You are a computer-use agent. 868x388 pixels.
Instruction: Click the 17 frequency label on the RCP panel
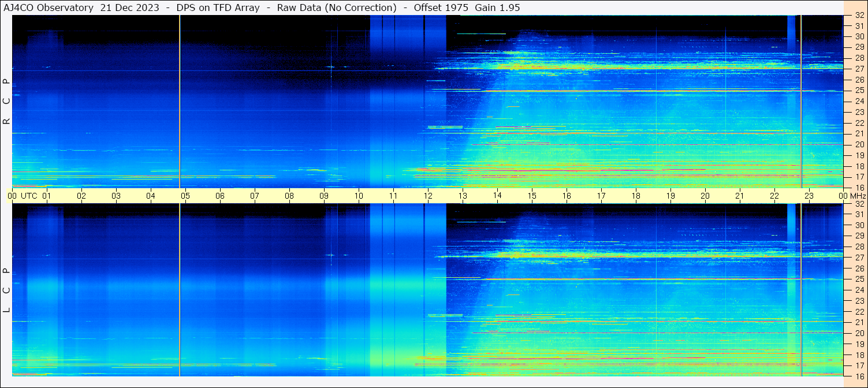(x=859, y=177)
